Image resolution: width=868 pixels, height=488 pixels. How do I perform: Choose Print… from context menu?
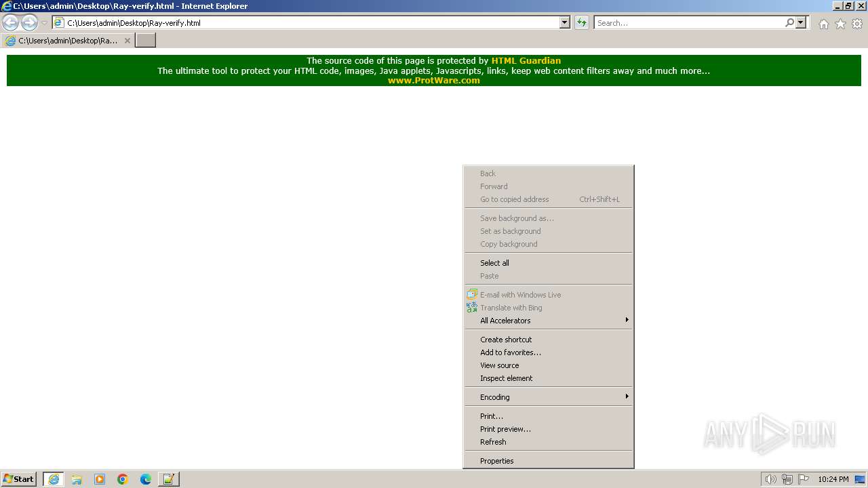pos(549,416)
